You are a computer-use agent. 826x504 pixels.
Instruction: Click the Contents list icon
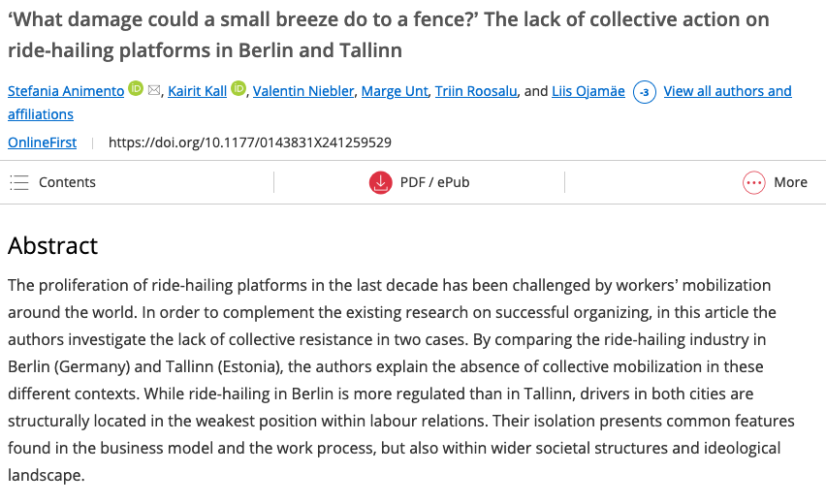[19, 182]
